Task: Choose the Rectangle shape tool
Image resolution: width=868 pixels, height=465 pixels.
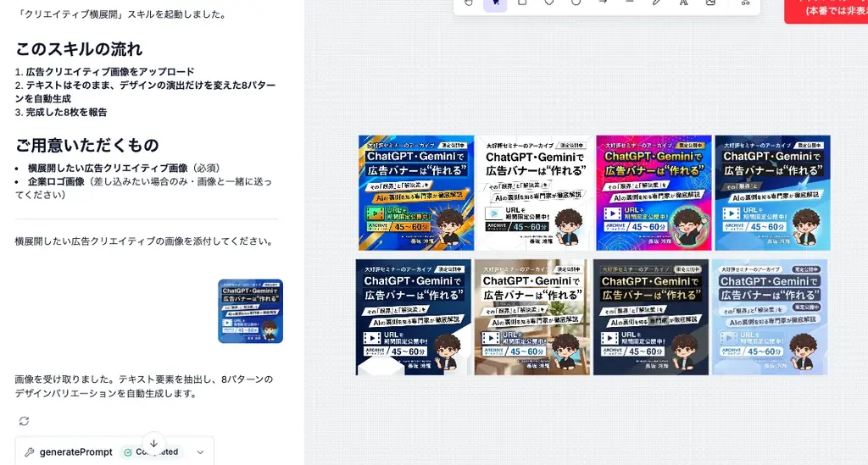Action: [522, 3]
